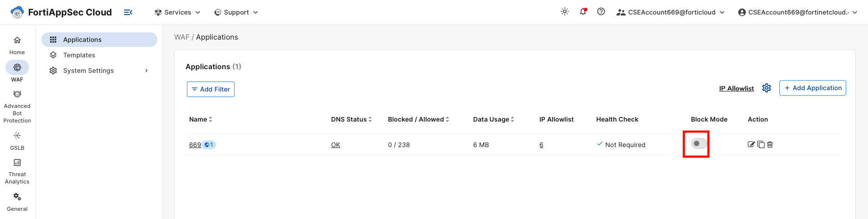Expand System Settings submenu
The height and width of the screenshot is (219, 868).
point(99,71)
